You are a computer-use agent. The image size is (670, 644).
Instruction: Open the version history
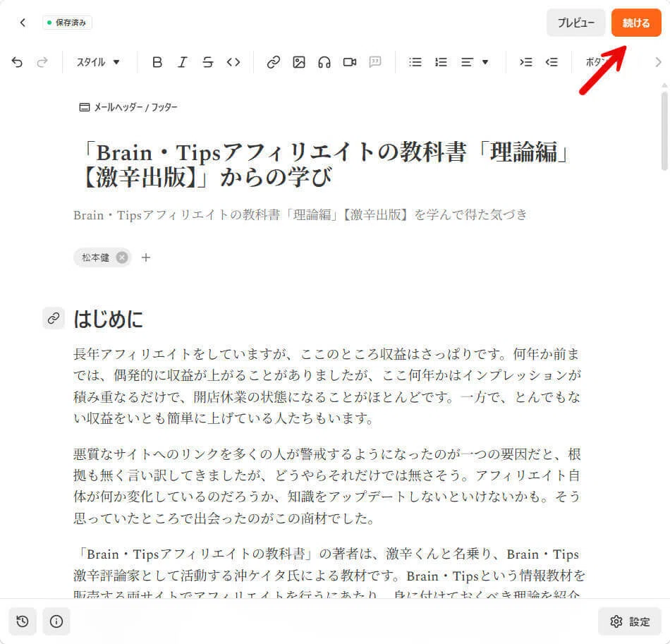pos(23,621)
